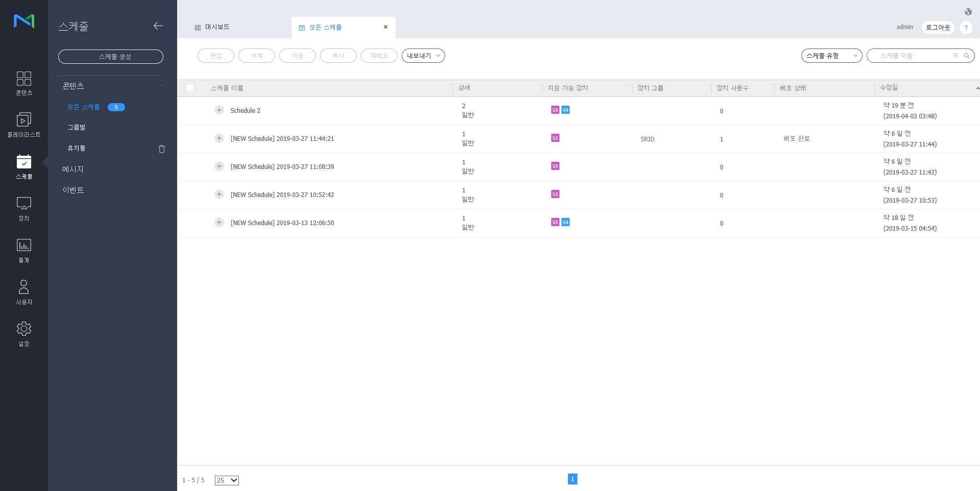Collapse the 스케줄 panel with back arrow
Image resolution: width=980 pixels, height=491 pixels.
point(158,26)
